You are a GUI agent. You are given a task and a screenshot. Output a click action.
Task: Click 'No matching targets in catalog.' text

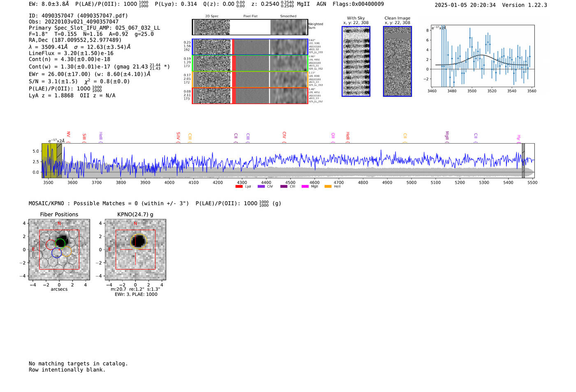coord(78,364)
